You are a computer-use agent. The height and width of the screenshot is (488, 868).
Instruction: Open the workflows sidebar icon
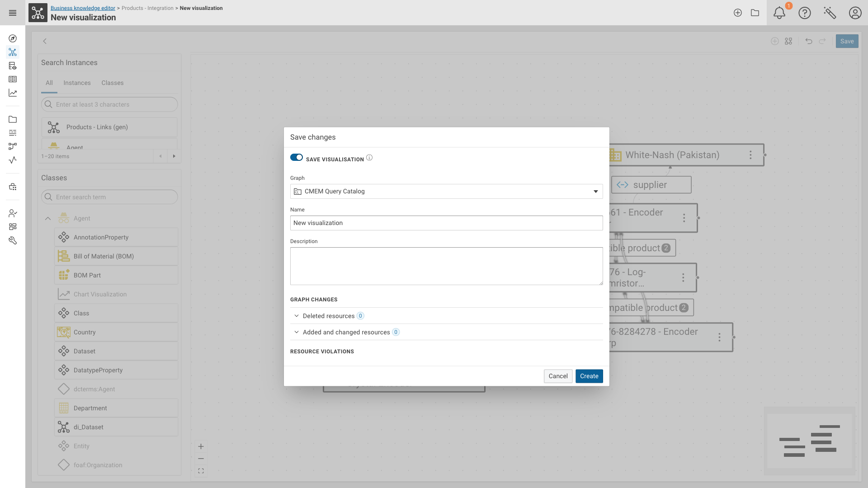point(13,146)
